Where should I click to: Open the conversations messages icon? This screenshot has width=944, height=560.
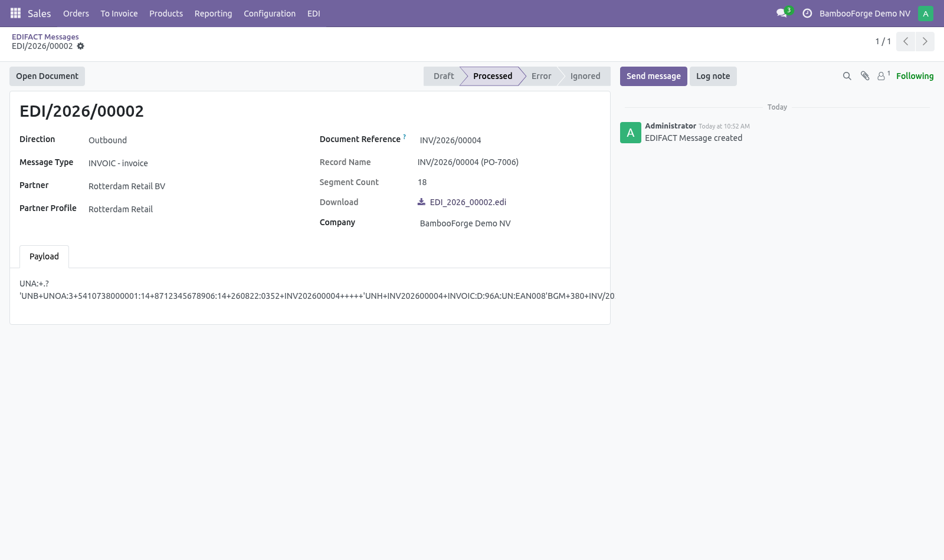(782, 13)
